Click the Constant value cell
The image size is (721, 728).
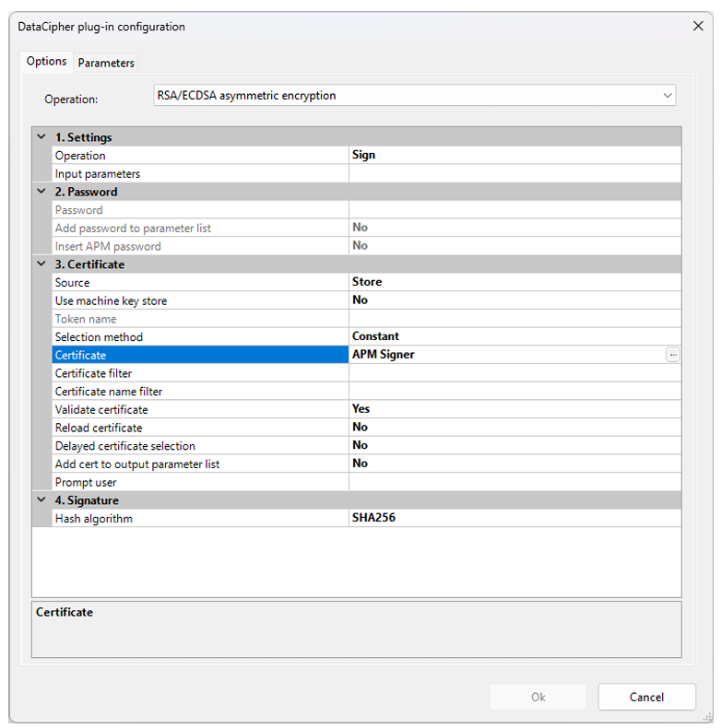pos(514,336)
